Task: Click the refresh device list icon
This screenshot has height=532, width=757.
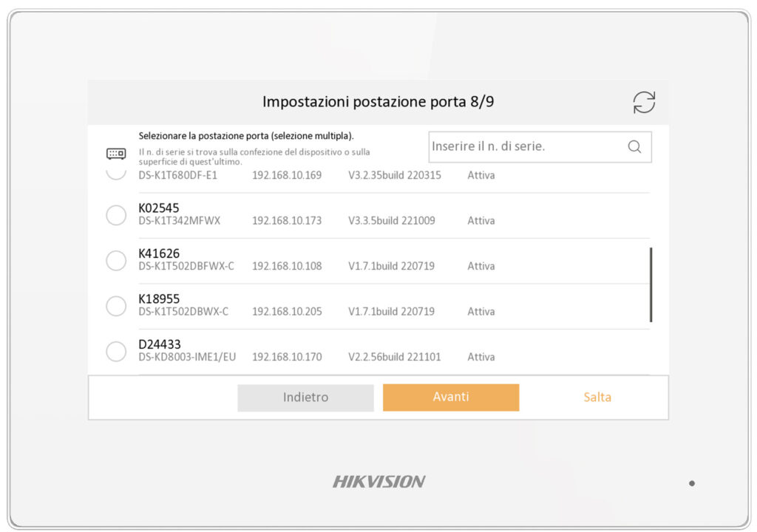Action: 644,102
